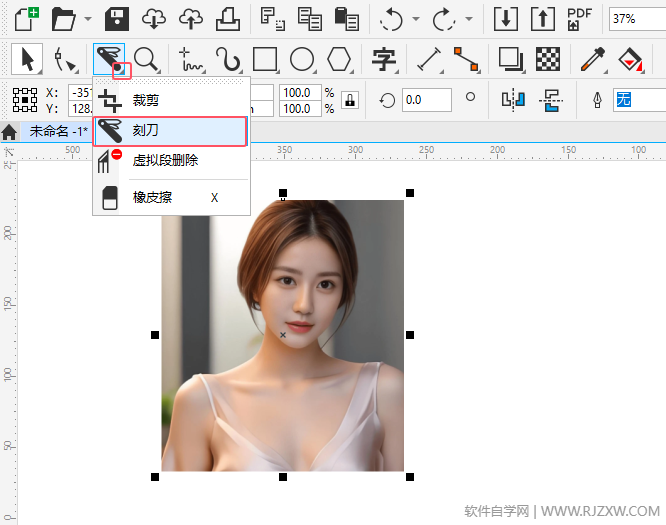Copy the selection

pos(309,19)
